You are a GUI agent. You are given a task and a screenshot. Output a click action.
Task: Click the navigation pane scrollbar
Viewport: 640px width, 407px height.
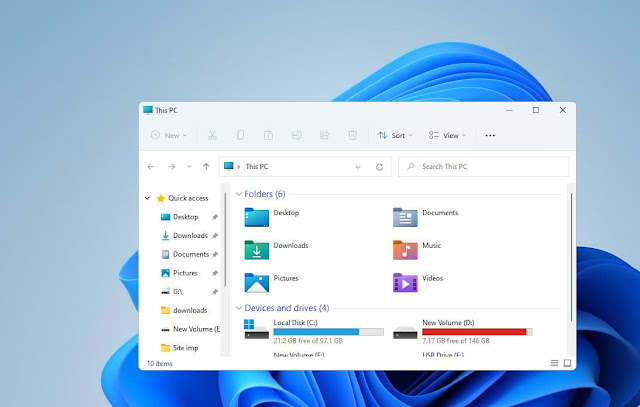[x=225, y=240]
